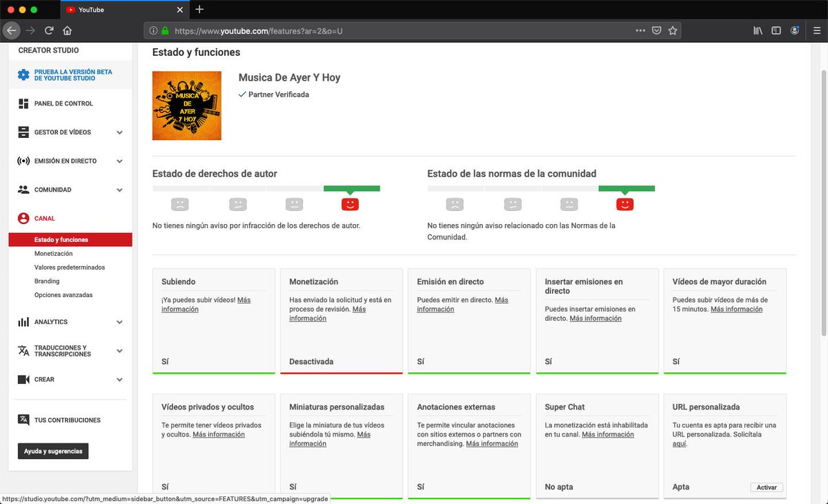The width and height of the screenshot is (828, 504).
Task: Click the Analytics bar chart icon
Action: click(x=23, y=322)
